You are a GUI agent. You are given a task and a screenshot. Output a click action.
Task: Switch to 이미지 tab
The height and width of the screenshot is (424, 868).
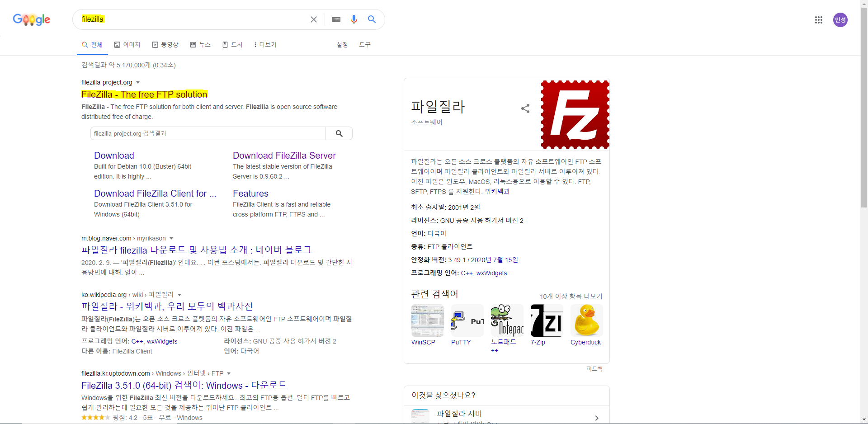127,45
